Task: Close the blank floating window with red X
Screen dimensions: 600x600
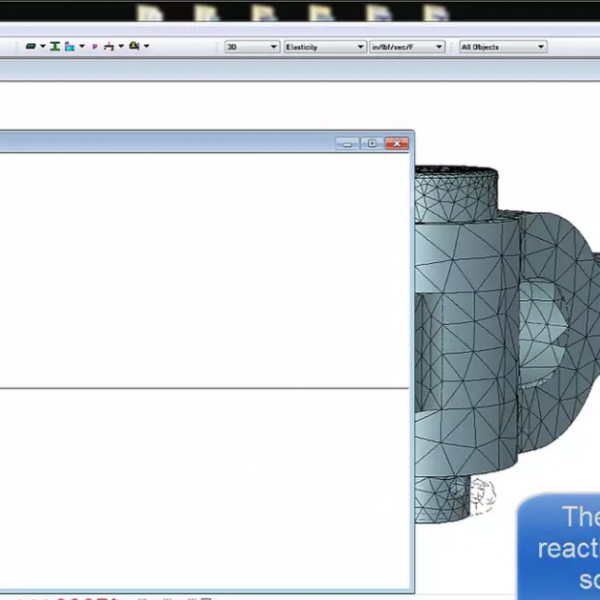Action: coord(397,143)
